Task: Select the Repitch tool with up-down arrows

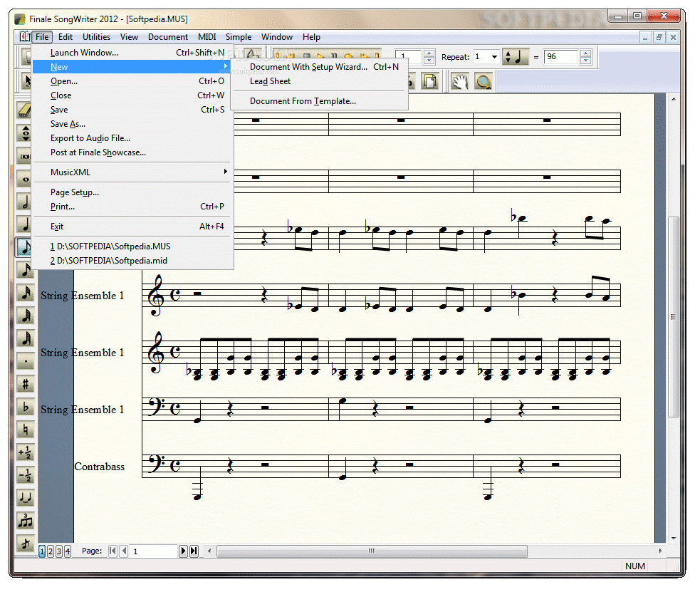Action: [25, 133]
